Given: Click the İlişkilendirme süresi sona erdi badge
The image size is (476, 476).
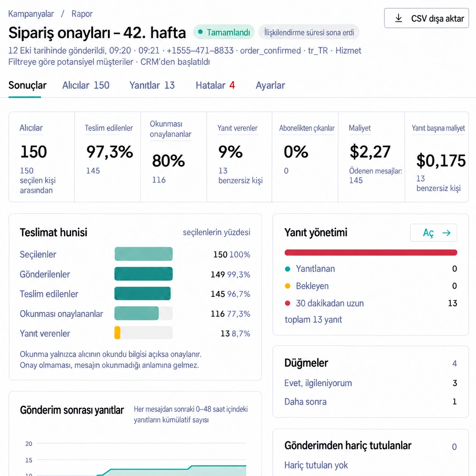Looking at the screenshot, I should tap(309, 32).
